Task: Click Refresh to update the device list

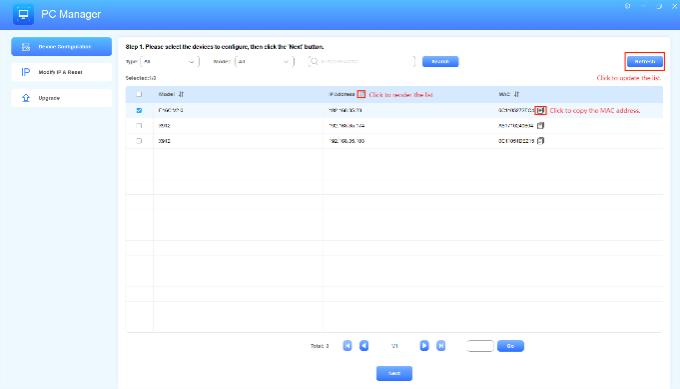Action: [x=645, y=62]
